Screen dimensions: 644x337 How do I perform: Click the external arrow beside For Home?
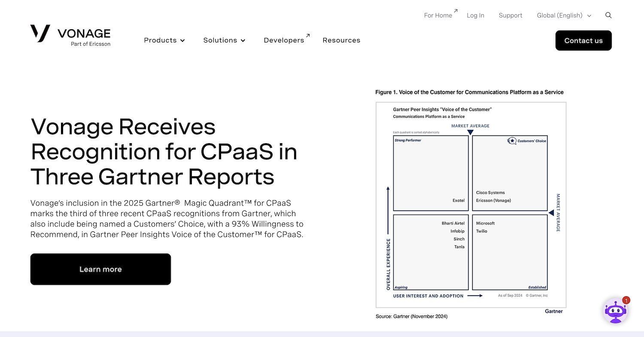(456, 11)
